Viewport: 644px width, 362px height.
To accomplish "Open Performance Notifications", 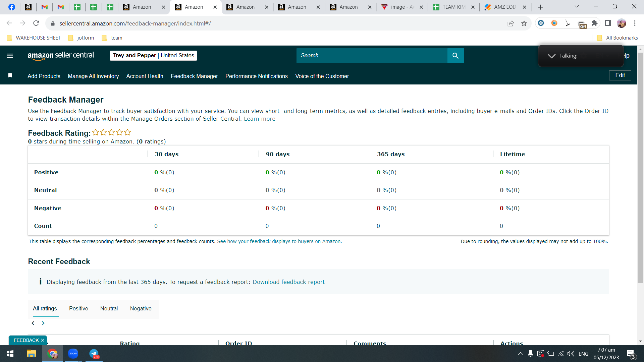I will (257, 76).
